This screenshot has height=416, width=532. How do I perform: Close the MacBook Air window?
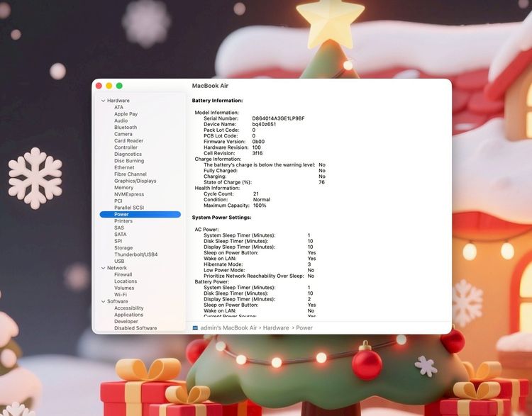(x=99, y=86)
